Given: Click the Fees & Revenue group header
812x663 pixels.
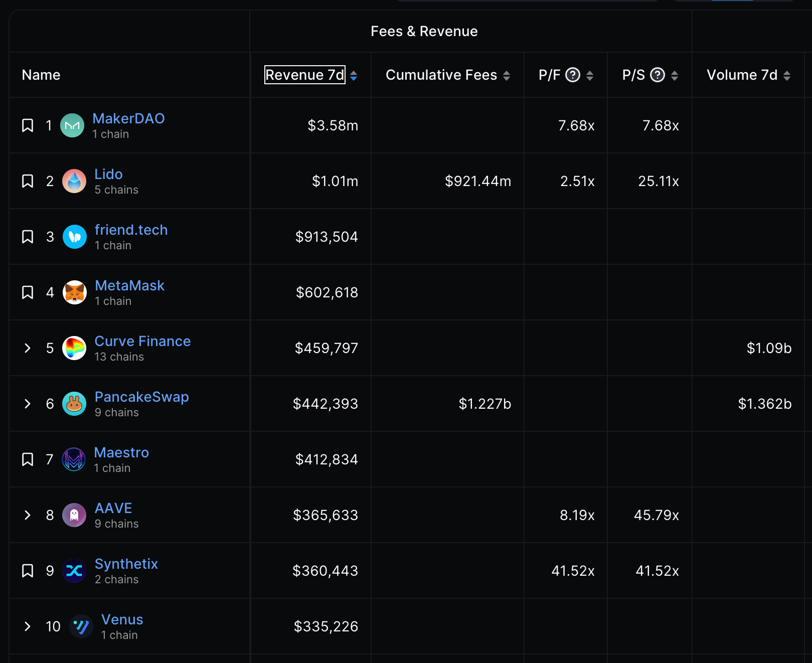Looking at the screenshot, I should pos(424,32).
